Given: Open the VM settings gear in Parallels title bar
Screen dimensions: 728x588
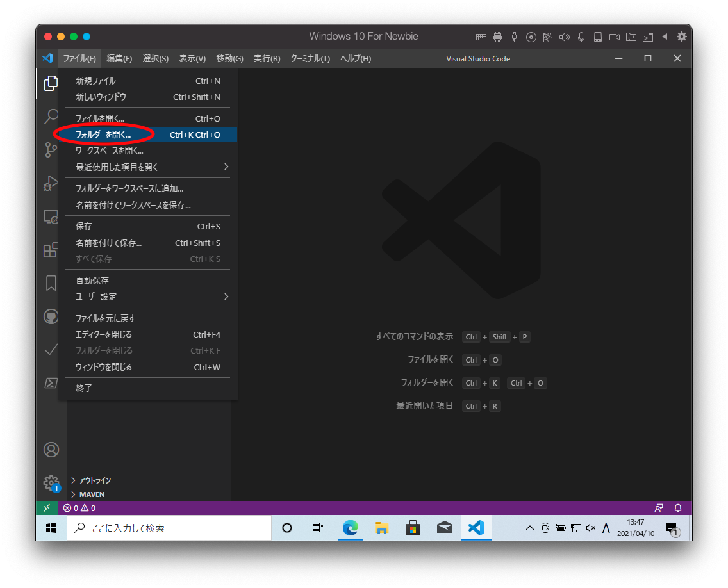Looking at the screenshot, I should click(x=681, y=37).
